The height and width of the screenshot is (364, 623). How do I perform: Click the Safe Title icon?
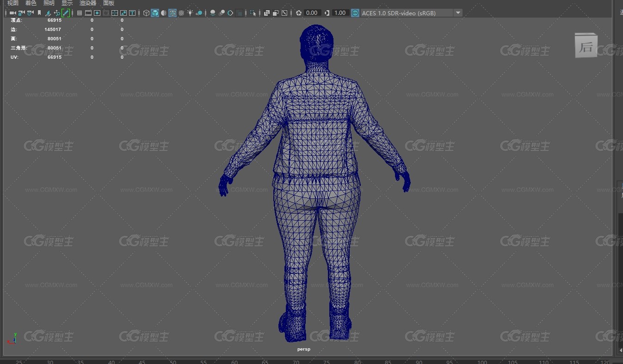pyautogui.click(x=132, y=13)
